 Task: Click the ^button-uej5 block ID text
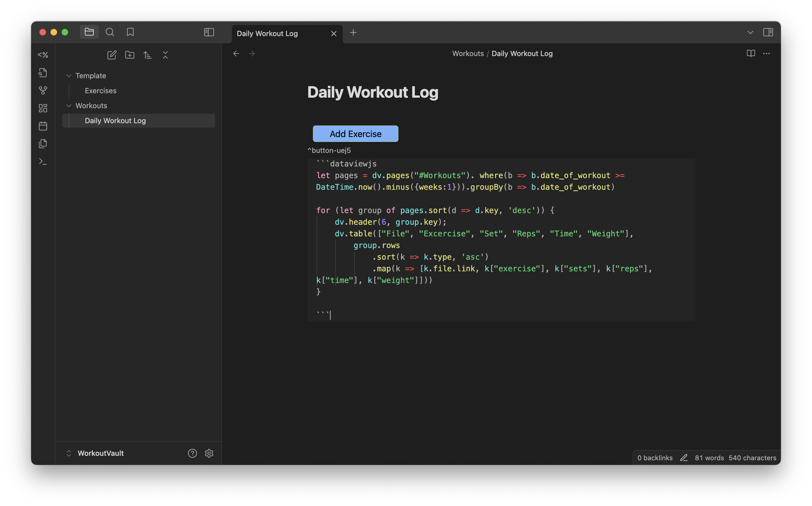click(x=329, y=150)
